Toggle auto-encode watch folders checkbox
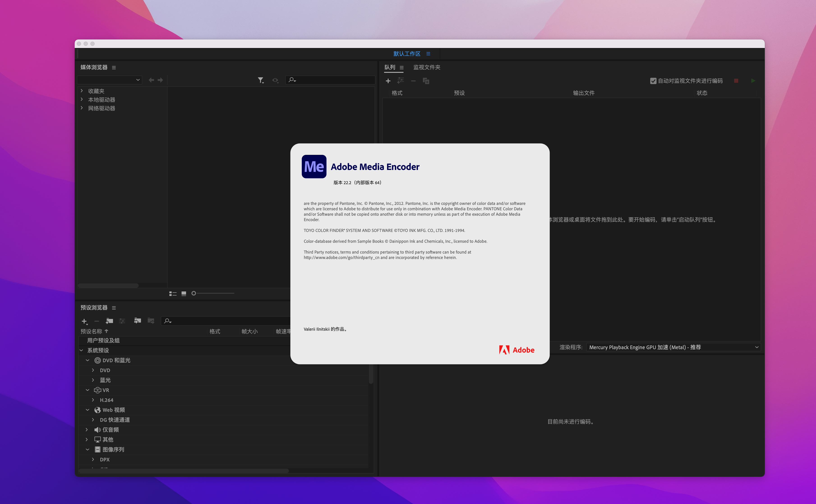This screenshot has width=816, height=504. [x=653, y=81]
